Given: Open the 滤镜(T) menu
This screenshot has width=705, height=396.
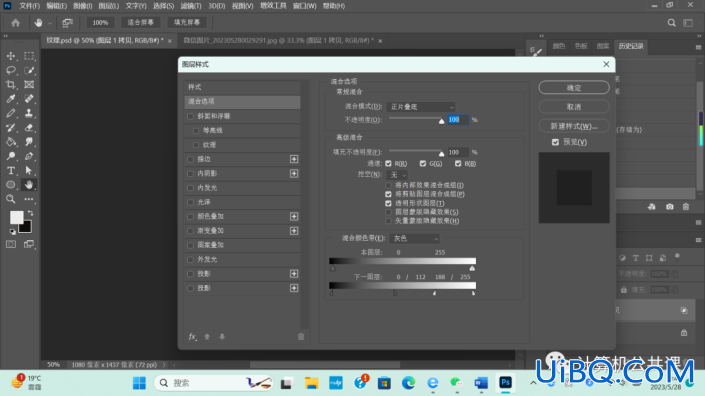Looking at the screenshot, I should point(191,6).
